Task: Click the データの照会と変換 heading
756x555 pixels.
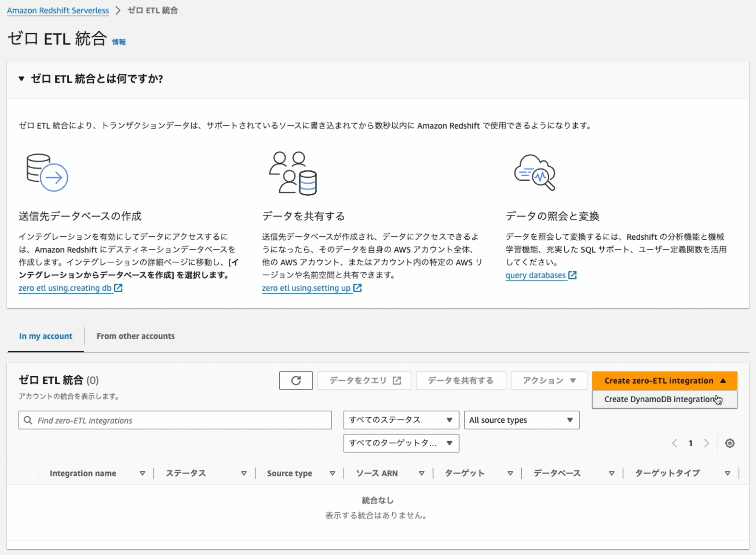Action: 552,216
